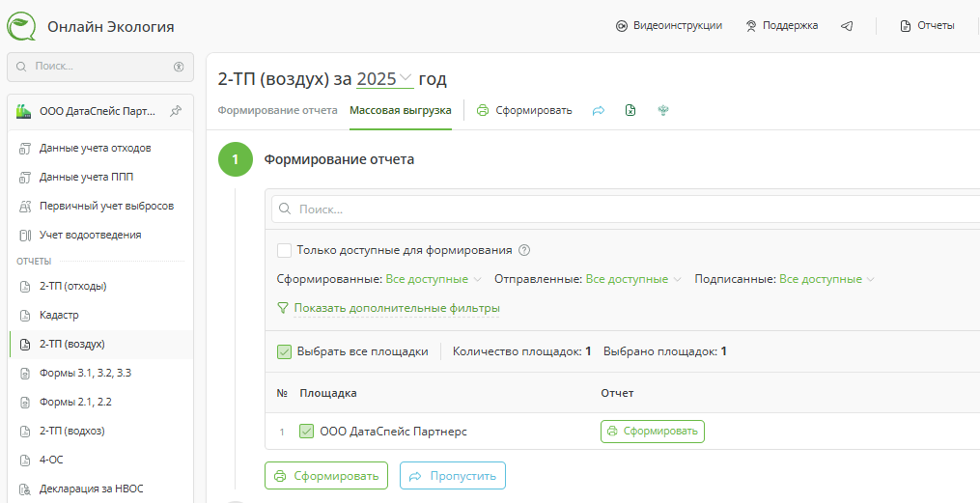This screenshot has width=980, height=503.
Task: Click the help icon beside availability filter
Action: point(525,250)
